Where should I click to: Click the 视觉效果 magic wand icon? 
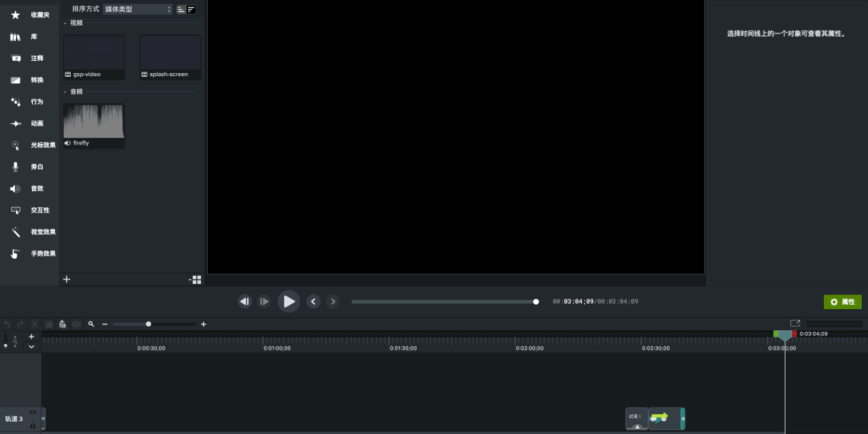tap(15, 231)
